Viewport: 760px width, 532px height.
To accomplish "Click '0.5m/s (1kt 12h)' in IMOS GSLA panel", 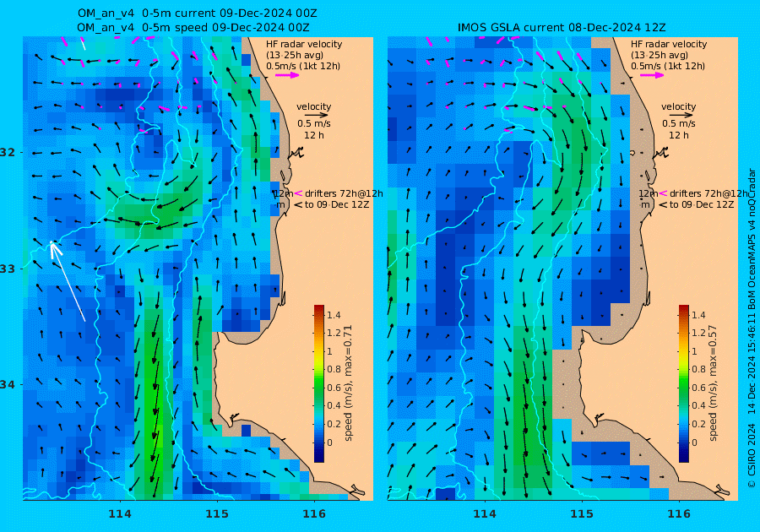I will click(667, 66).
